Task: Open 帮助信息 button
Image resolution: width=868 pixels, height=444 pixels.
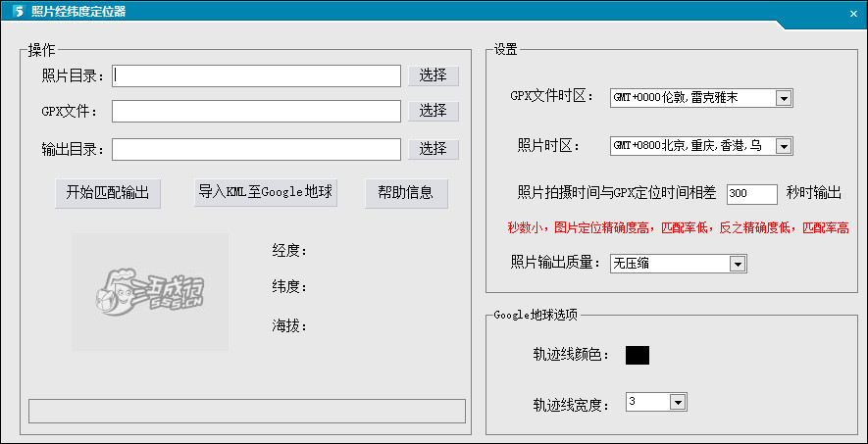Action: pos(406,193)
